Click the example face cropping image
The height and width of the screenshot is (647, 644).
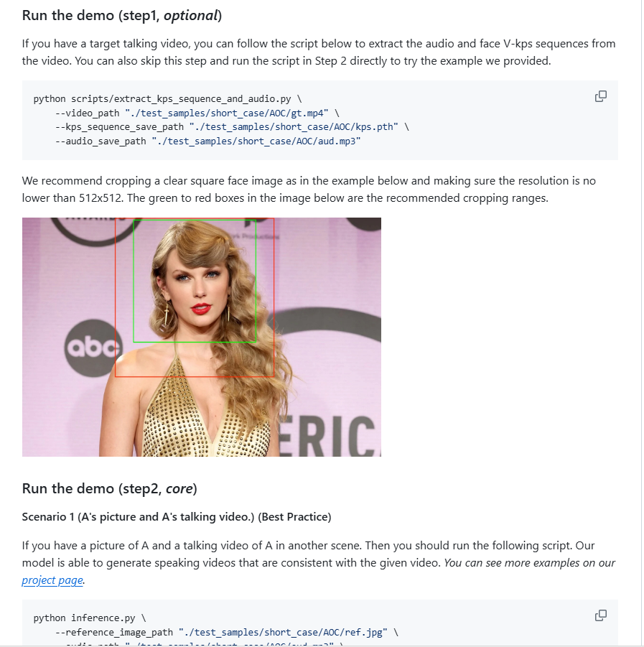[x=201, y=337]
